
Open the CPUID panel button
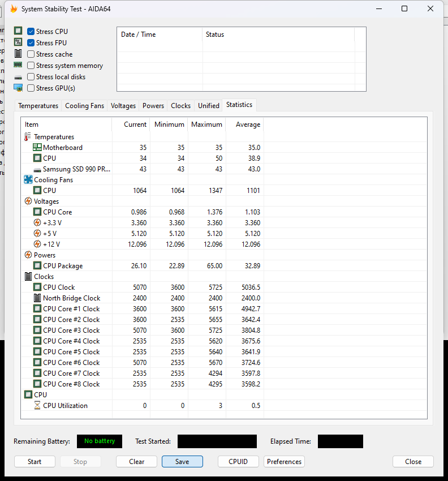tap(238, 462)
